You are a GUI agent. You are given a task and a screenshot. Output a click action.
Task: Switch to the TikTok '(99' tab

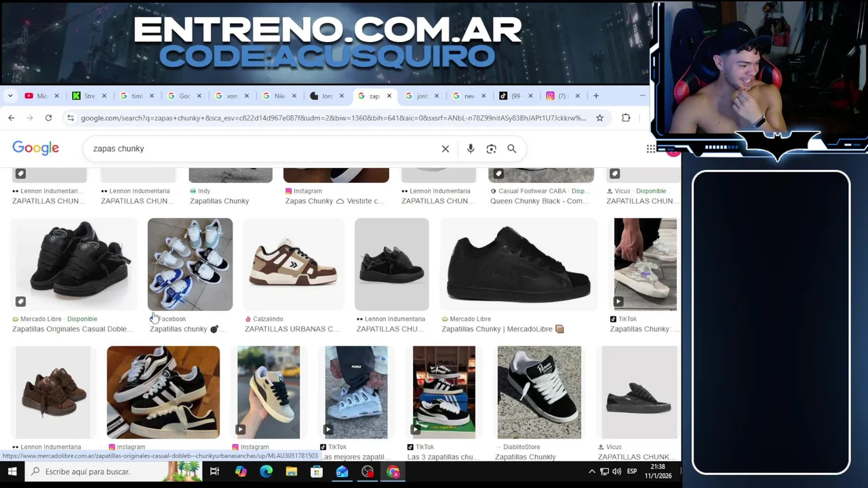point(515,96)
